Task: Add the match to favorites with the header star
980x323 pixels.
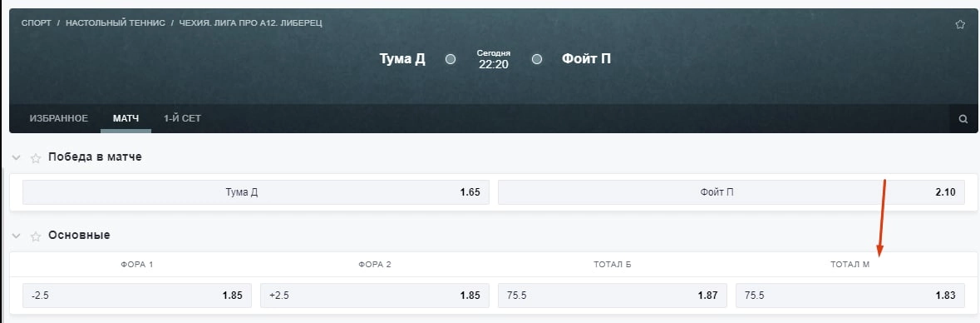Action: (x=960, y=24)
